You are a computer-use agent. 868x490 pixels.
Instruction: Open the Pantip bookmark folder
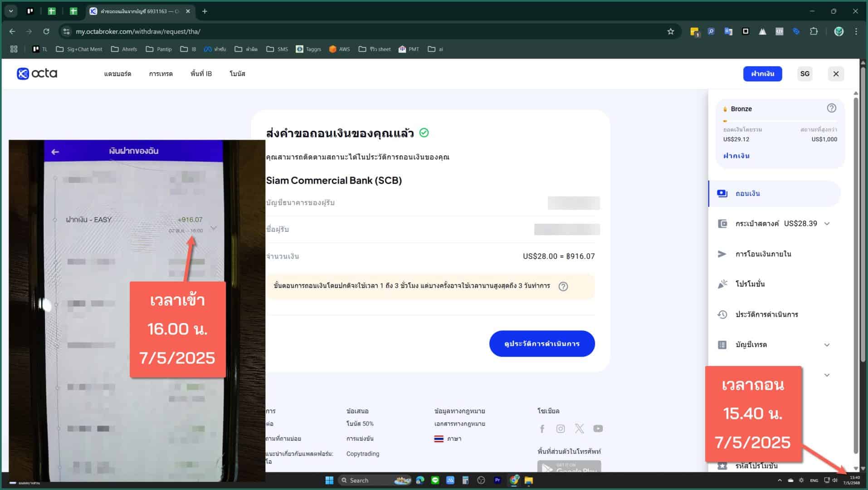159,49
